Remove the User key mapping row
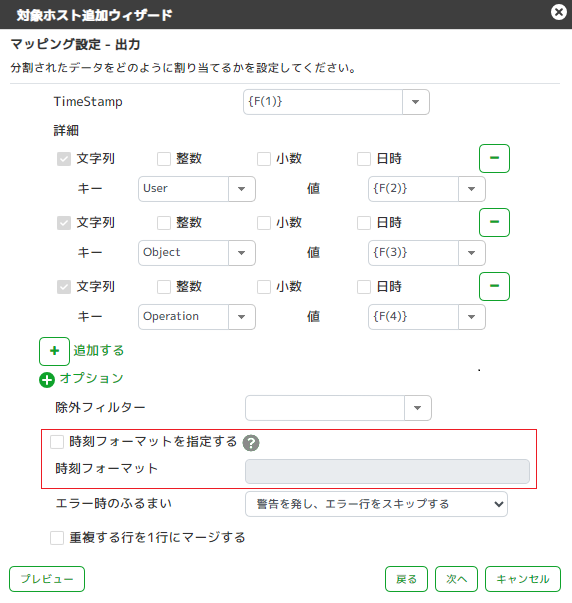Image resolution: width=572 pixels, height=603 pixels. (x=494, y=158)
